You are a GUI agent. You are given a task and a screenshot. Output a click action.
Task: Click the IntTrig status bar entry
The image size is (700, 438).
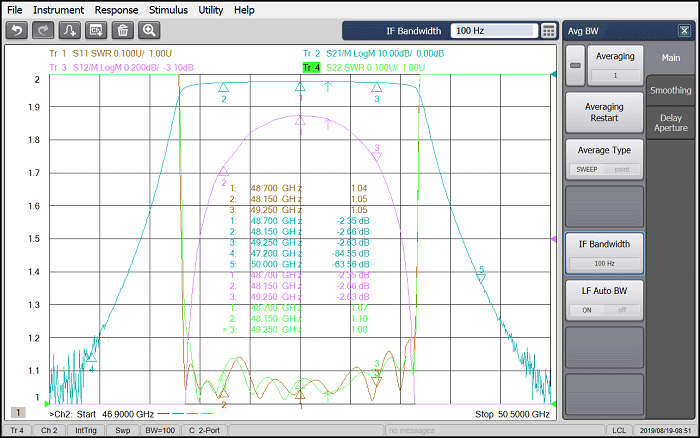coord(86,430)
